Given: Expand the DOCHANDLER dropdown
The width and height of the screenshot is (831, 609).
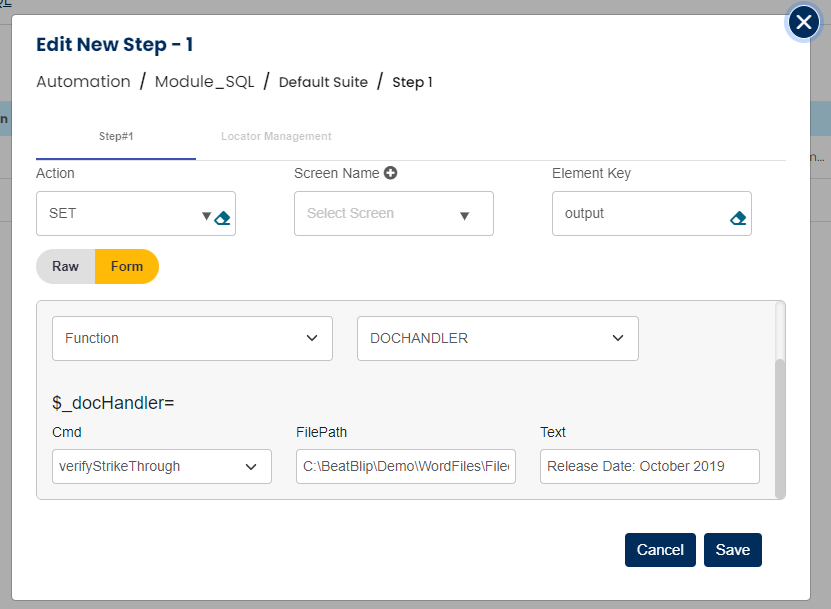Looking at the screenshot, I should pyautogui.click(x=497, y=339).
